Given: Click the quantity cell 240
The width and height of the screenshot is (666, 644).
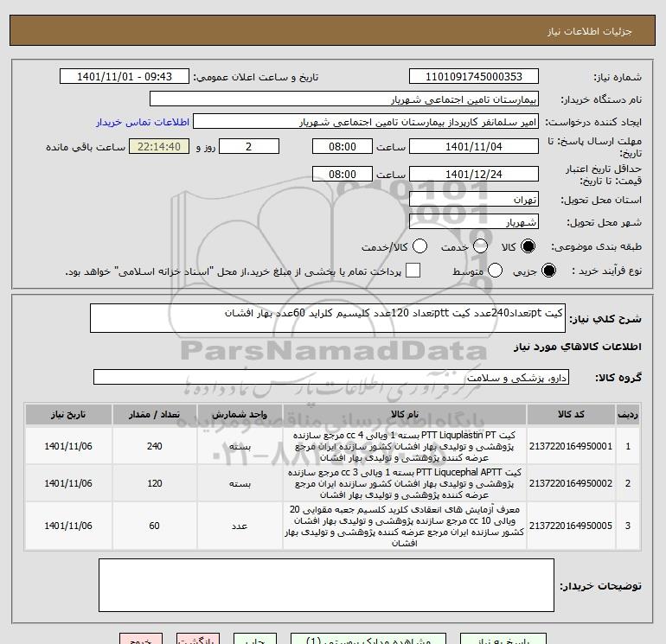Looking at the screenshot, I should coord(155,446).
